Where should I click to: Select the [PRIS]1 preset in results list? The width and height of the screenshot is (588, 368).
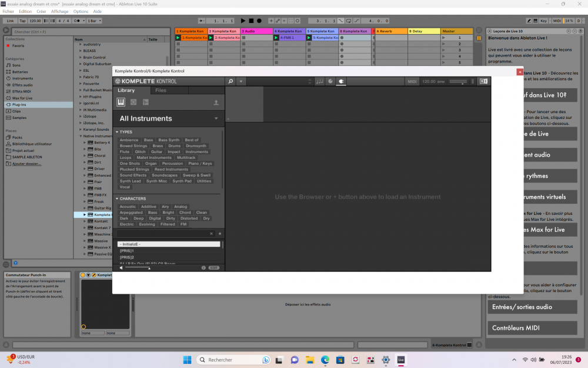[x=168, y=251]
